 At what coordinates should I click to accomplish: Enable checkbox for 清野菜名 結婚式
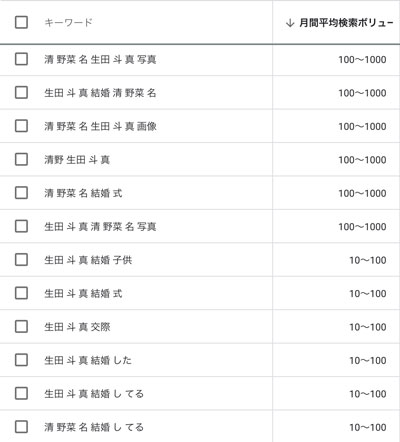pyautogui.click(x=21, y=193)
